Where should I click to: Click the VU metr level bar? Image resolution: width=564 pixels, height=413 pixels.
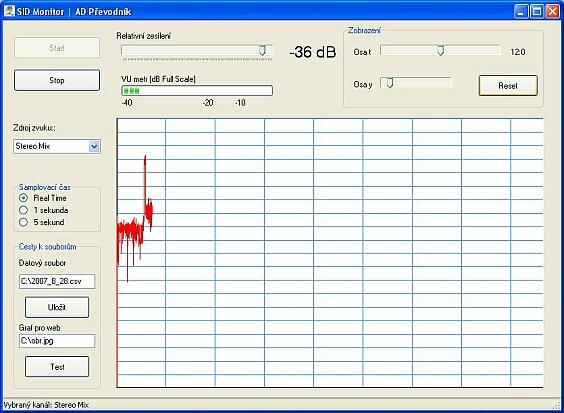(x=197, y=91)
